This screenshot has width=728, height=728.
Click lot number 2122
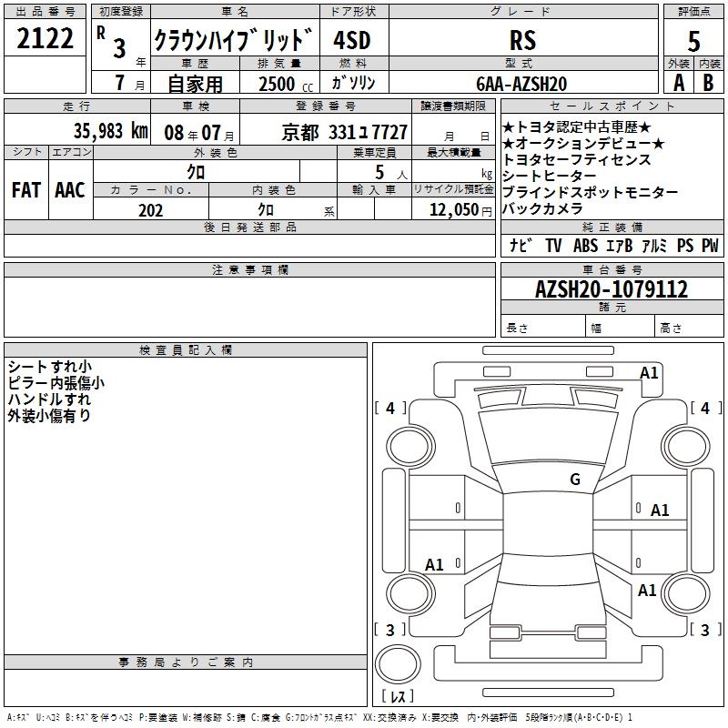point(45,38)
